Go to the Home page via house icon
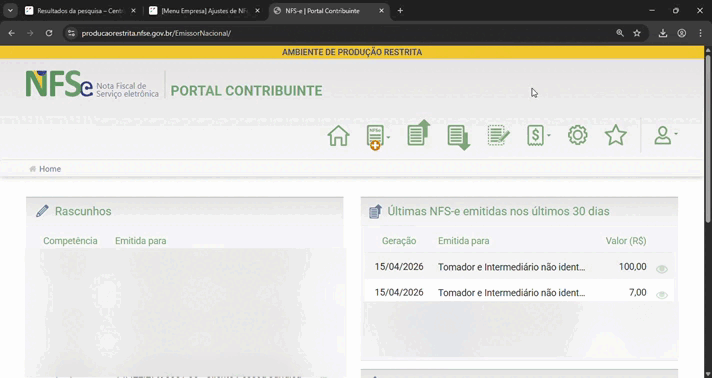Viewport: 712px width, 378px height. coord(338,136)
